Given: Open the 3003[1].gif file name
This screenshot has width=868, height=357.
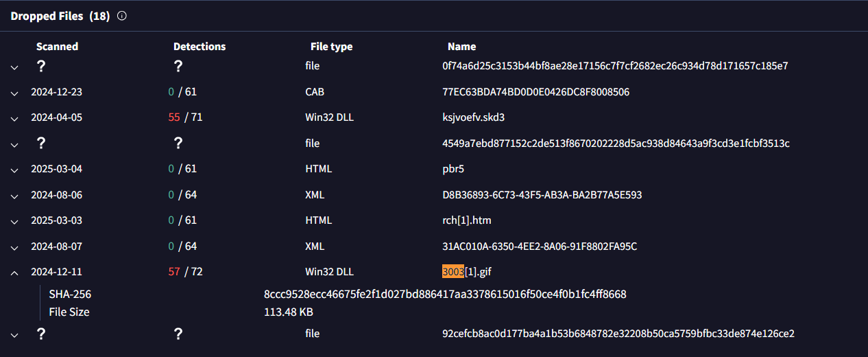Looking at the screenshot, I should [467, 272].
